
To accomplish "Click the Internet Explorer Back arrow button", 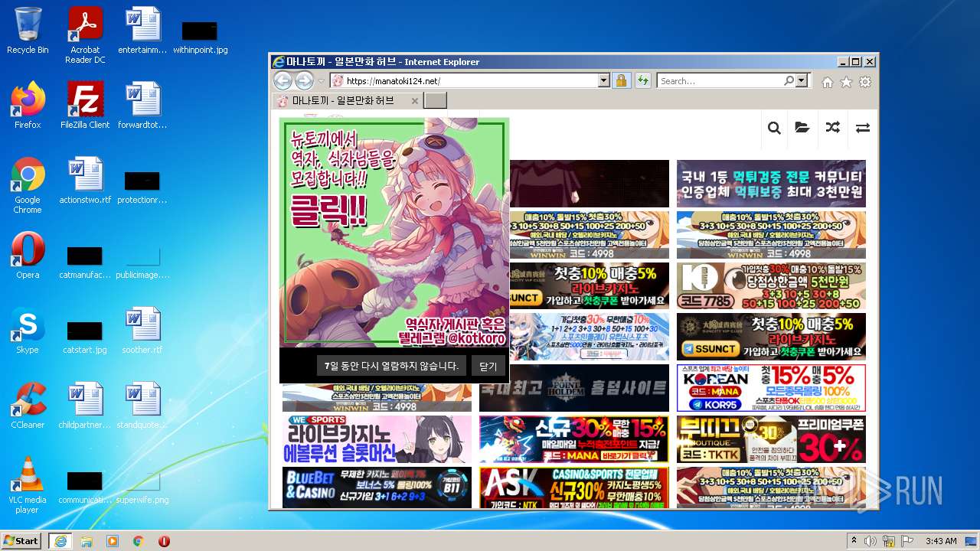I will [x=283, y=80].
